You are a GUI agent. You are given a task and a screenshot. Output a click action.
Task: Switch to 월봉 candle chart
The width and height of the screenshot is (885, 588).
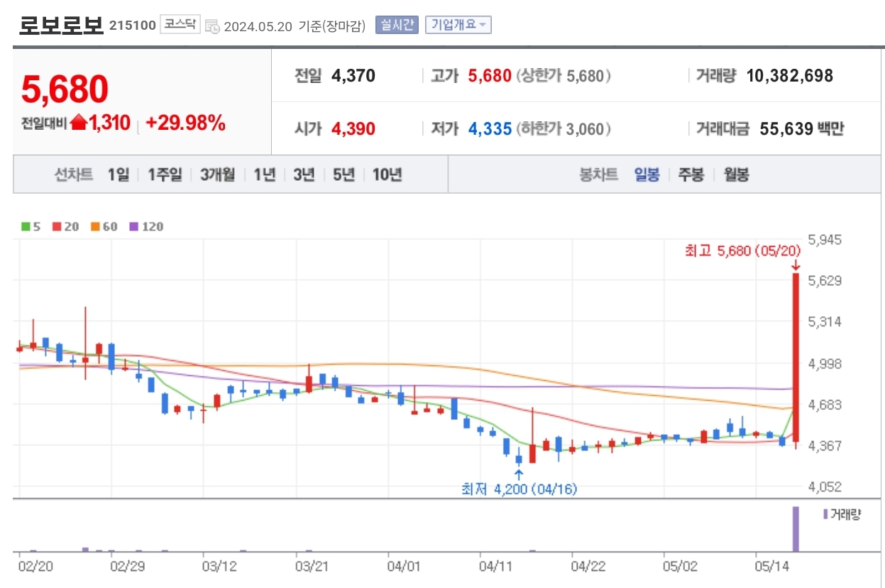coord(736,174)
